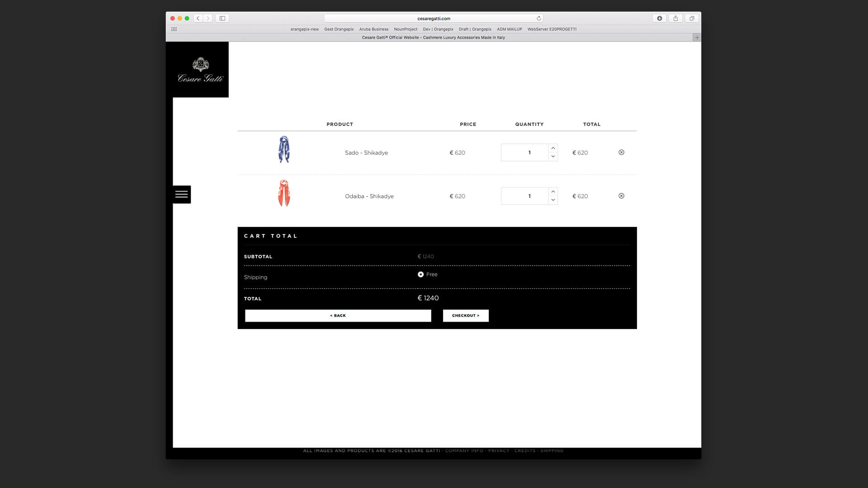Reload the page in address bar
This screenshot has height=488, width=868.
539,19
